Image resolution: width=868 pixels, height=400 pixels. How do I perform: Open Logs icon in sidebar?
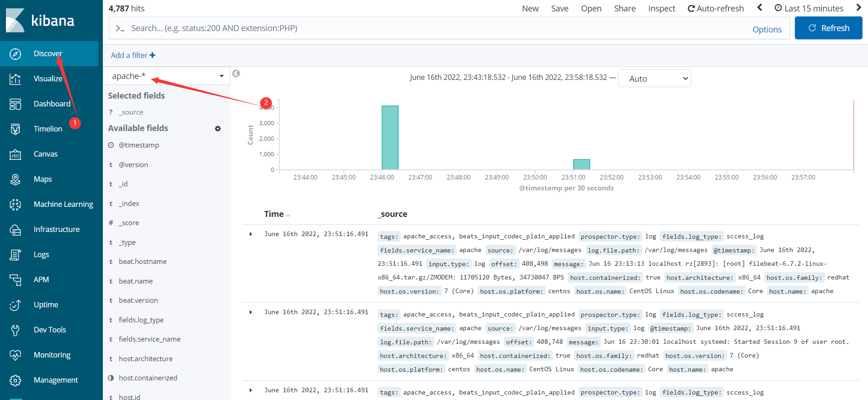(15, 255)
